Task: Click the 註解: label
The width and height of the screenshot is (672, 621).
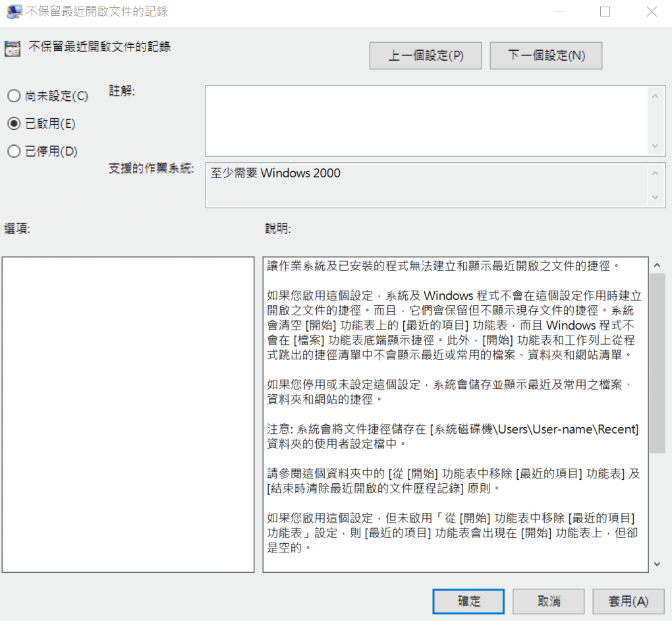Action: coord(122,91)
